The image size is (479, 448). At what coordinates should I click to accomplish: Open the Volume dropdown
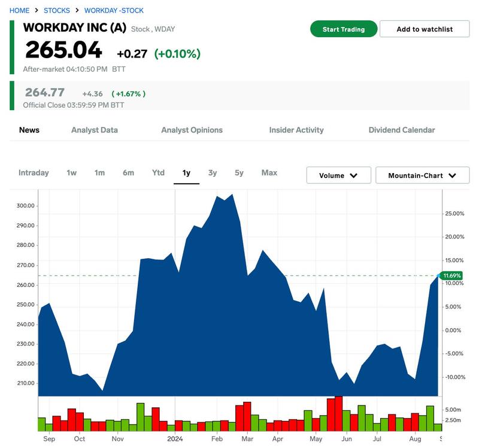[x=339, y=175]
